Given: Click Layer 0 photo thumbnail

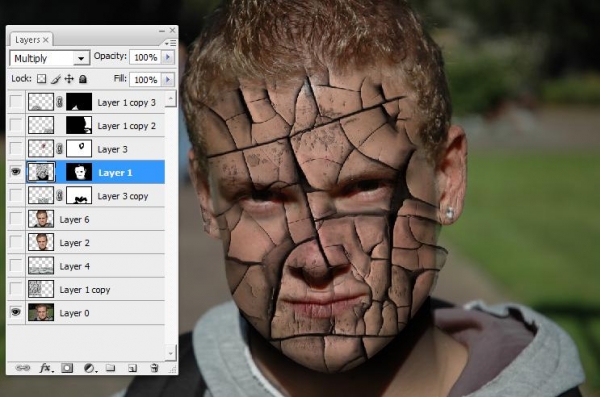Looking at the screenshot, I should point(41,312).
